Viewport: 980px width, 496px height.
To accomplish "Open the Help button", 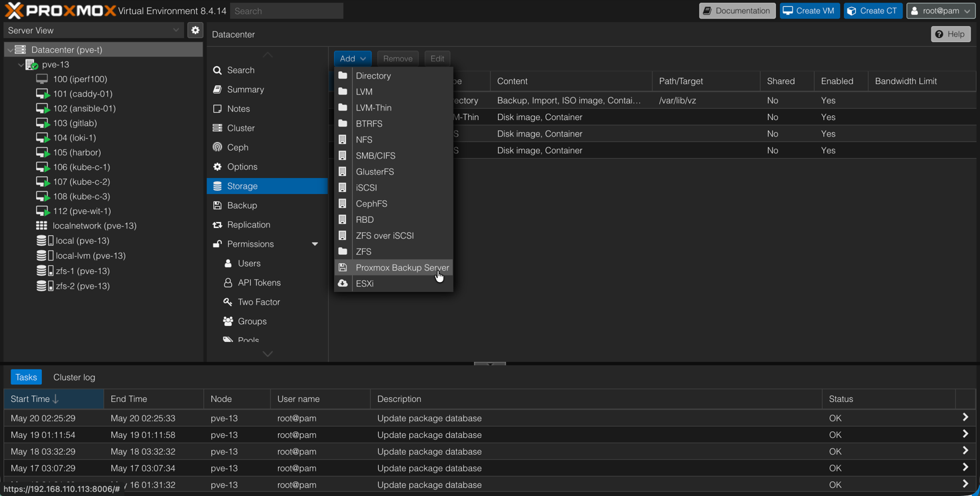I will coord(951,34).
